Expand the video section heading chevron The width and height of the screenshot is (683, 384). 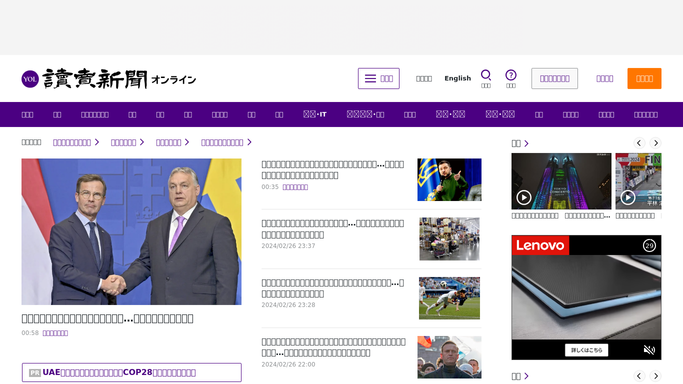pos(526,143)
